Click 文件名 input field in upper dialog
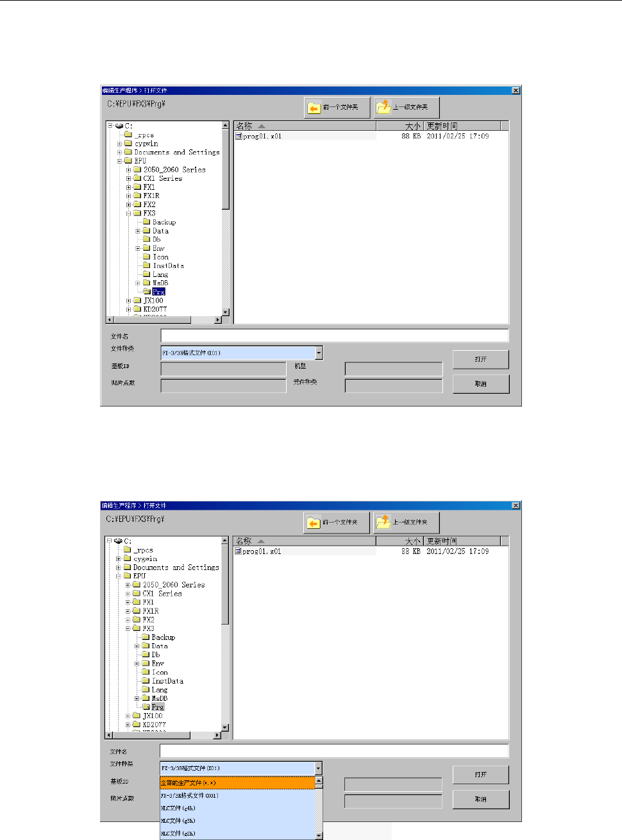 335,336
